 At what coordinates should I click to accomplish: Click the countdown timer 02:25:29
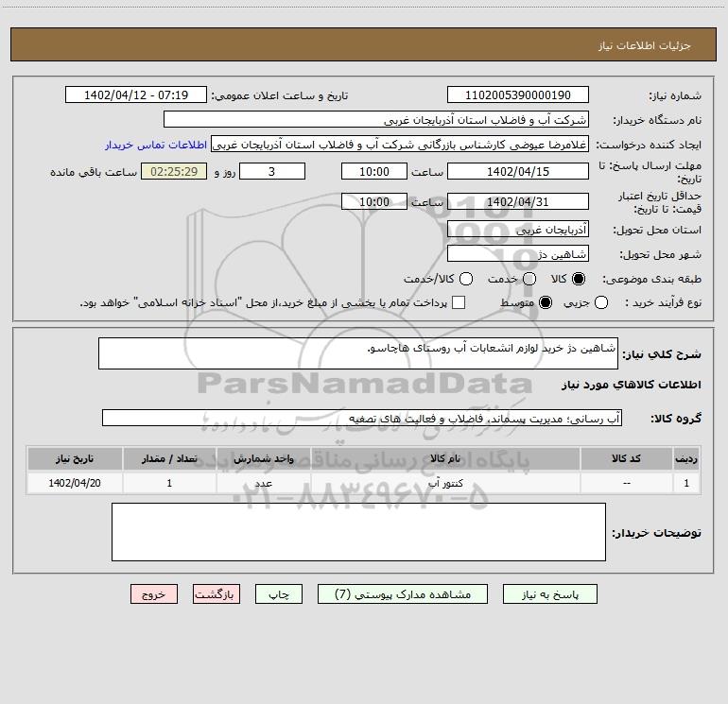[174, 171]
